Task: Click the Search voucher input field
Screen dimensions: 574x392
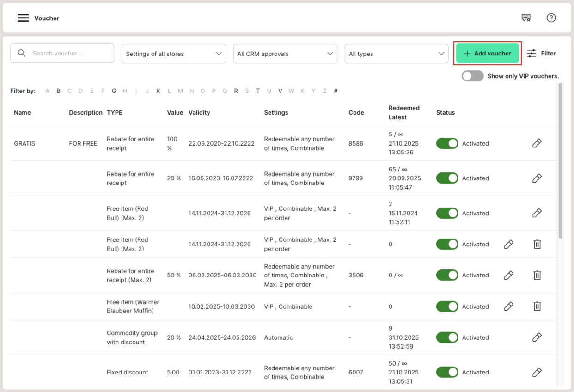Action: tap(67, 53)
